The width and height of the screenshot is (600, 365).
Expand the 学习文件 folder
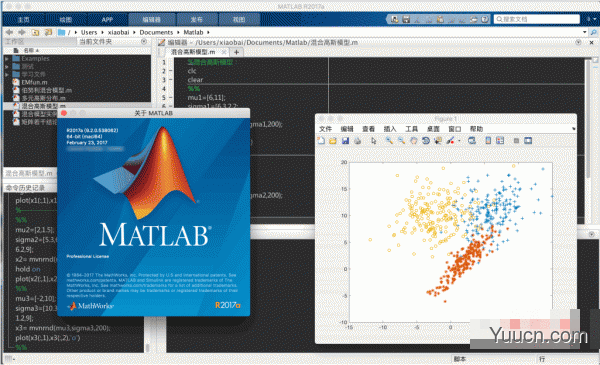coord(7,74)
